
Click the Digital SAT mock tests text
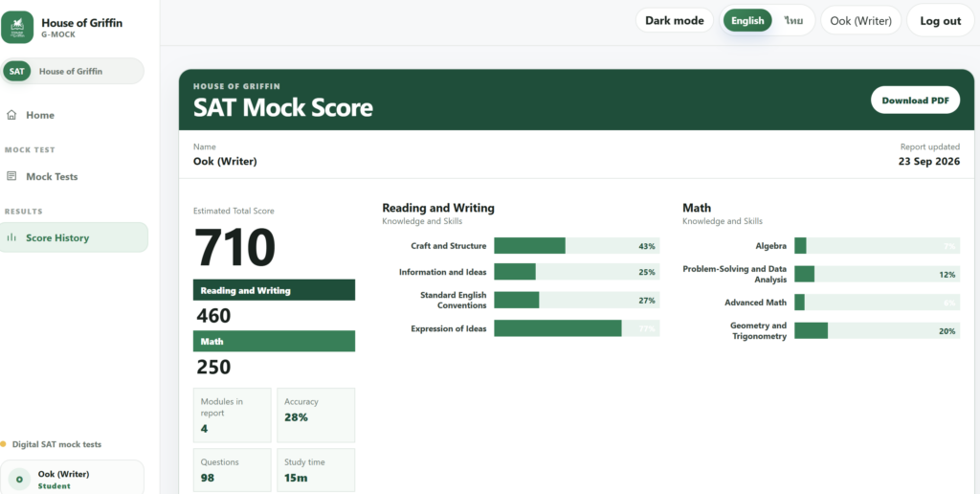(56, 444)
